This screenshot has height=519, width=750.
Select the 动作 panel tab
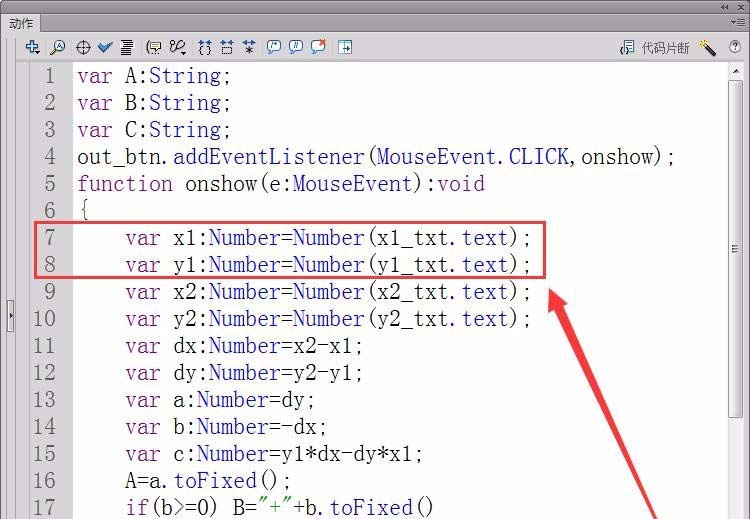click(x=21, y=23)
